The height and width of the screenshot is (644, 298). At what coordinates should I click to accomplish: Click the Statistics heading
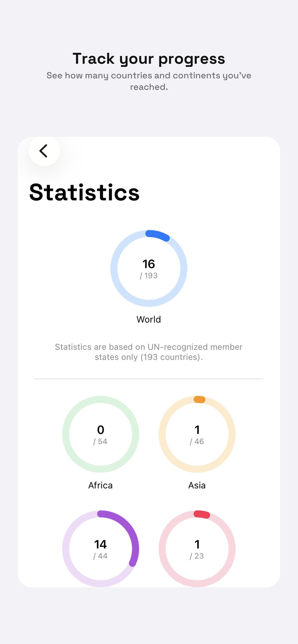(x=84, y=192)
